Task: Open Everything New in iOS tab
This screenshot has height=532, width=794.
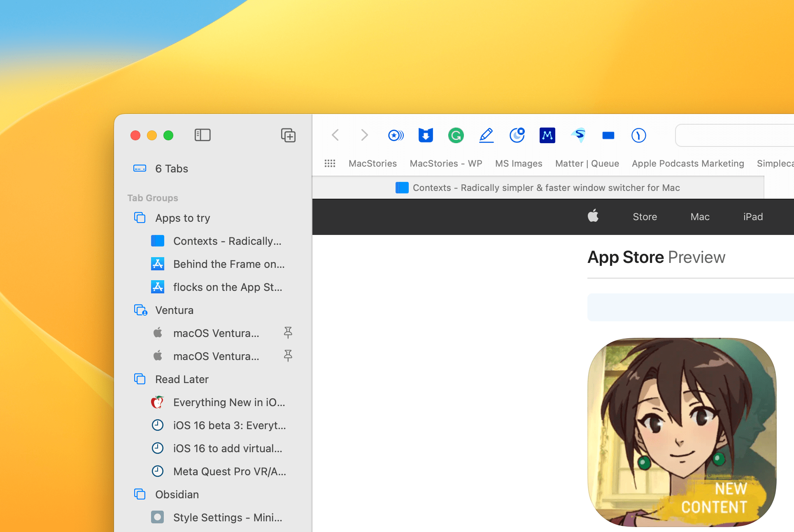Action: pos(213,402)
